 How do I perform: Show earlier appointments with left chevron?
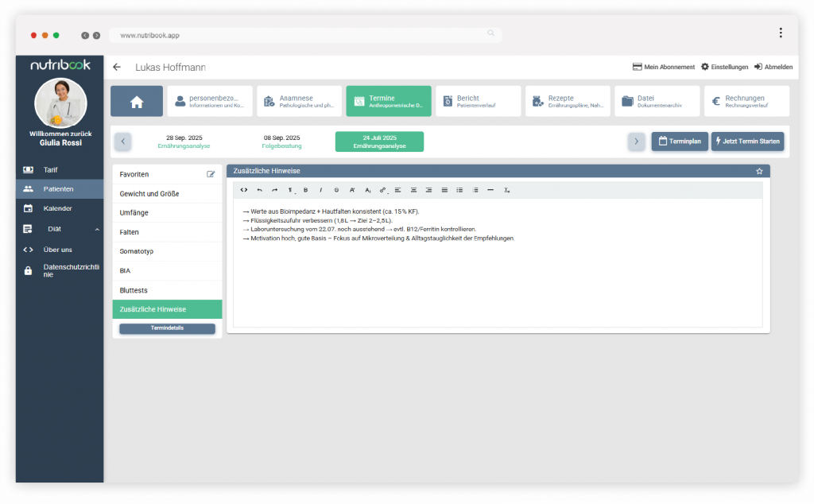click(x=122, y=142)
